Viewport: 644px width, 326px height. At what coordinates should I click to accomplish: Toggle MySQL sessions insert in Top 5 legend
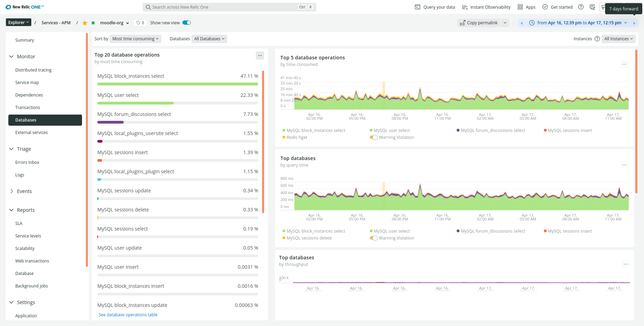point(568,131)
